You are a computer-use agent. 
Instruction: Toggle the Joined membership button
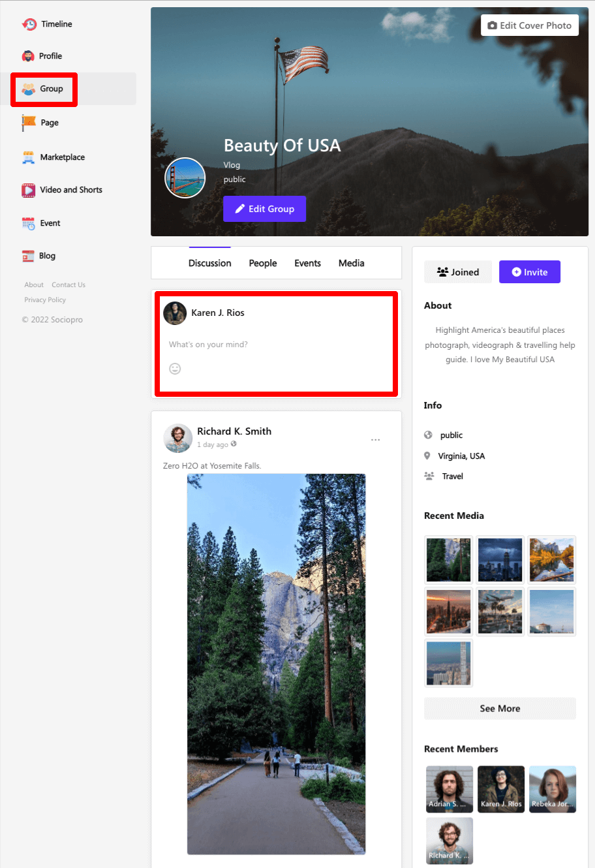click(458, 272)
